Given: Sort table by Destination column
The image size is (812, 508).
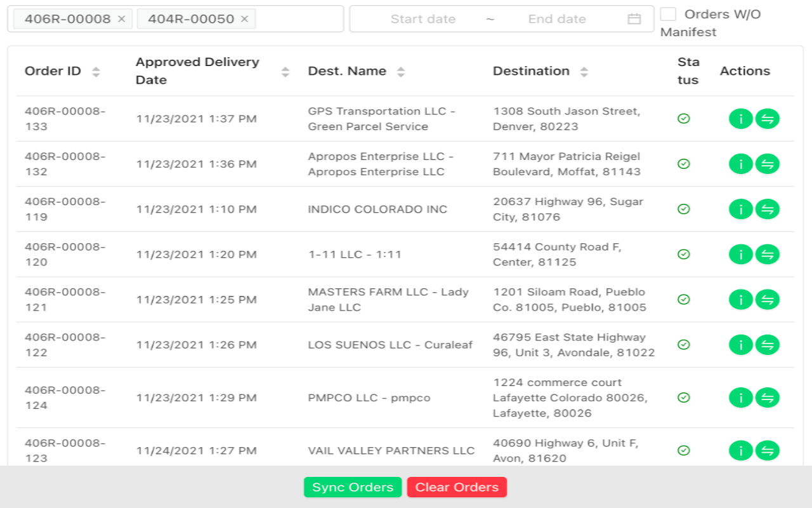Looking at the screenshot, I should tap(584, 72).
